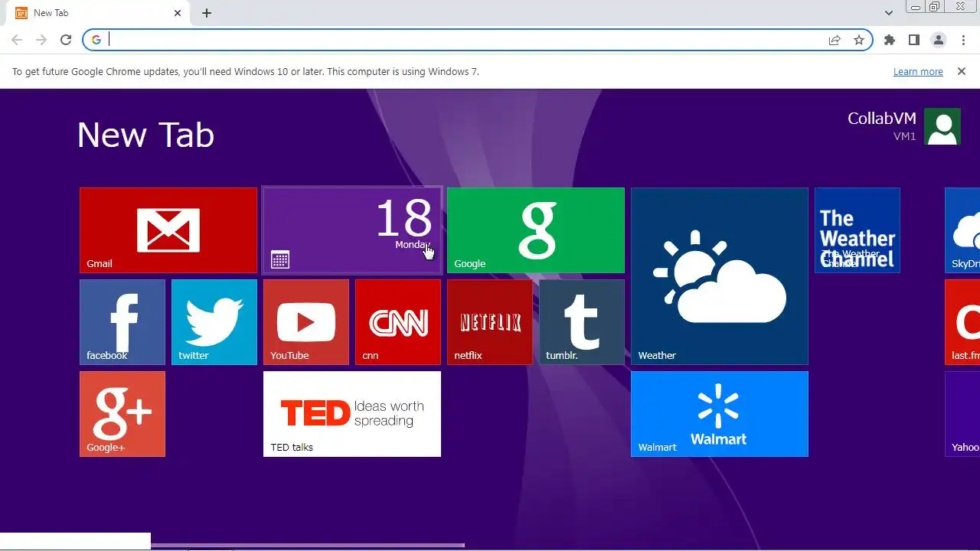Screen dimensions: 980x551
Task: Open the Facebook tile
Action: coord(122,322)
